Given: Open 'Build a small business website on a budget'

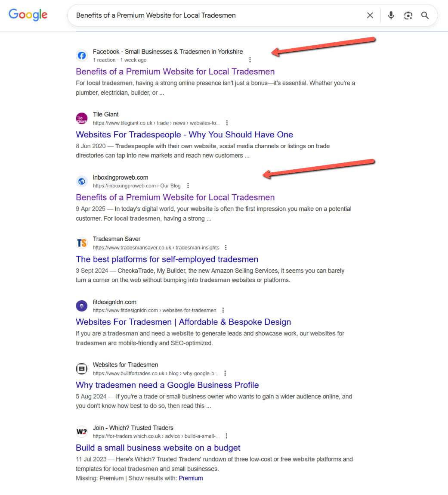Looking at the screenshot, I should pyautogui.click(x=158, y=448).
